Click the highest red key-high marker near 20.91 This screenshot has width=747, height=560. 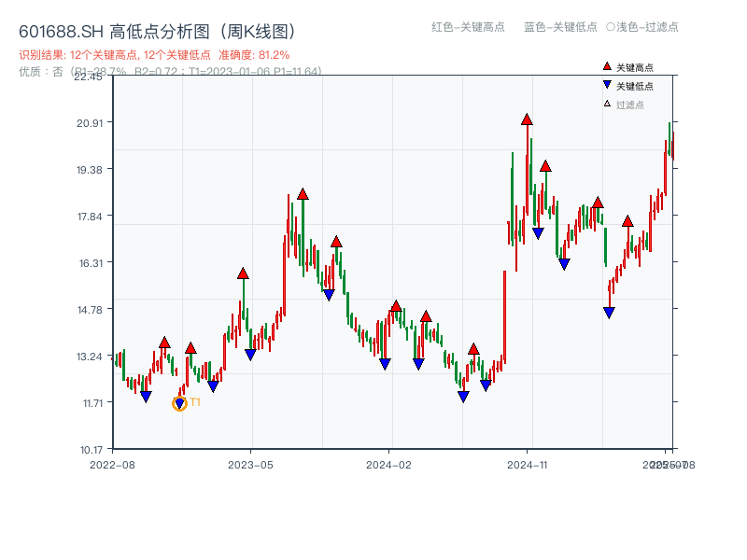[x=527, y=119]
